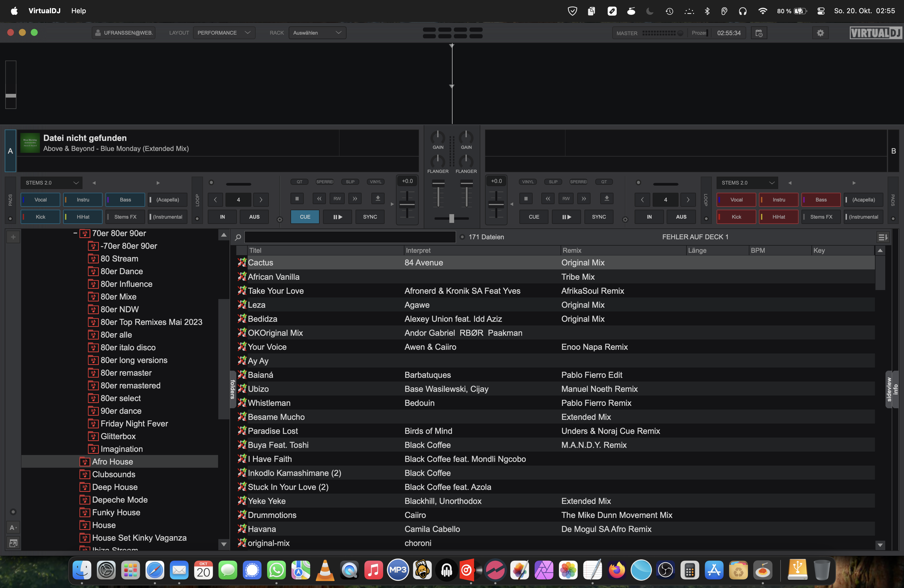
Task: Toggle VINYL mode on deck B
Action: point(528,182)
